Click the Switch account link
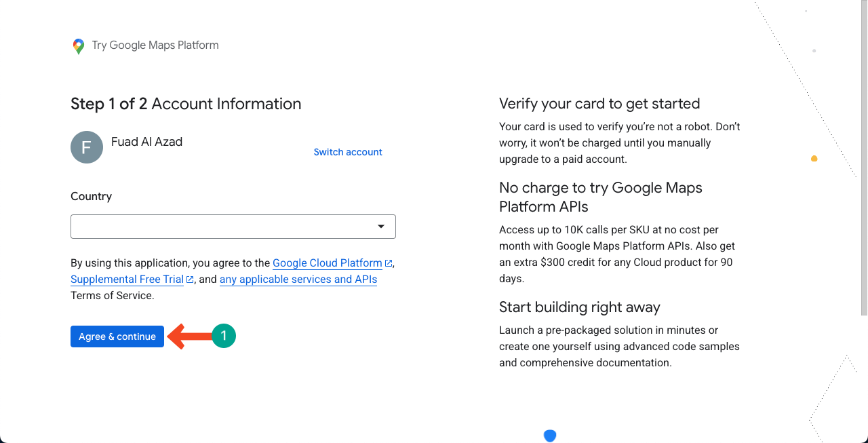868x443 pixels. [x=348, y=152]
